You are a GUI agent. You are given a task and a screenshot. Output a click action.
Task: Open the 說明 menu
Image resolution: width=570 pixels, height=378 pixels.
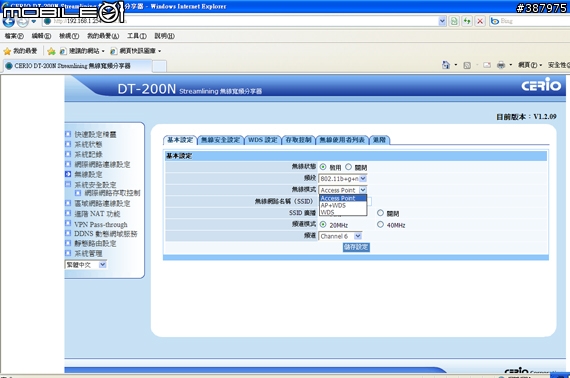(164, 36)
